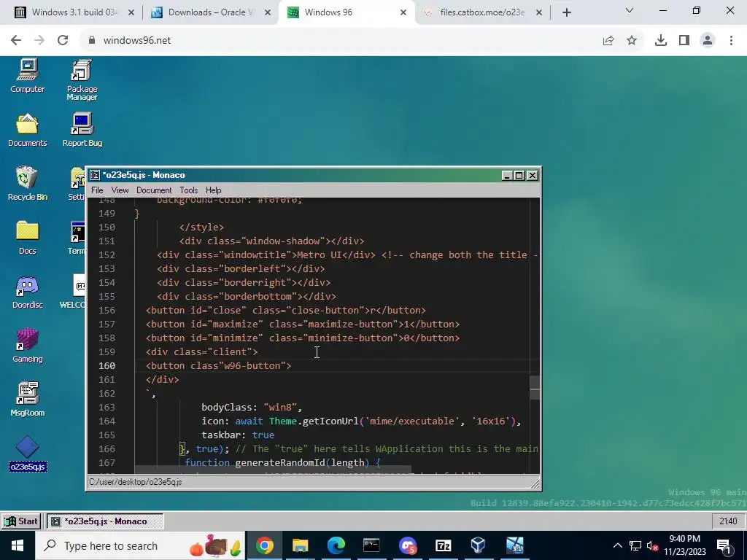Open the Chrome three-dot menu
Image resolution: width=747 pixels, height=560 pixels.
click(x=731, y=41)
